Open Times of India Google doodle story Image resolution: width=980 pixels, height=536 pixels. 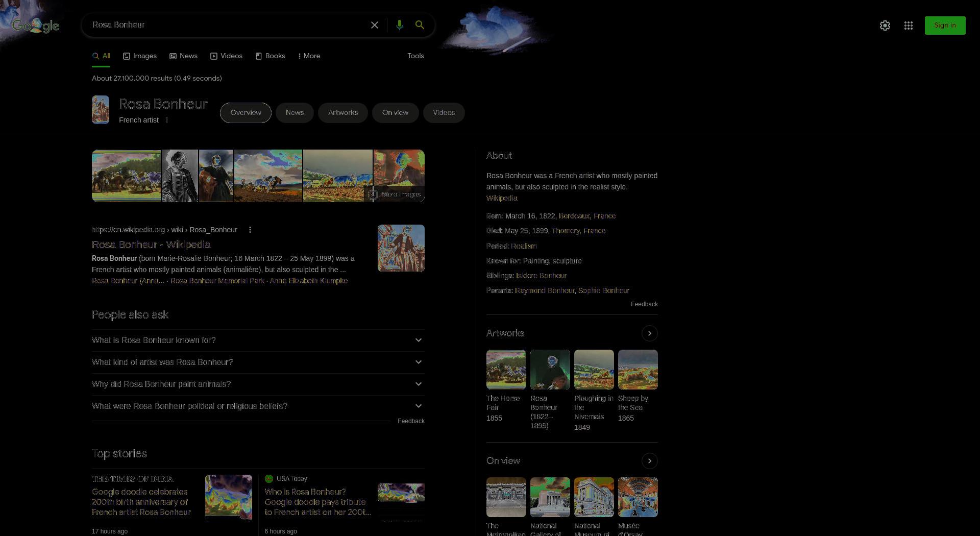pyautogui.click(x=141, y=502)
